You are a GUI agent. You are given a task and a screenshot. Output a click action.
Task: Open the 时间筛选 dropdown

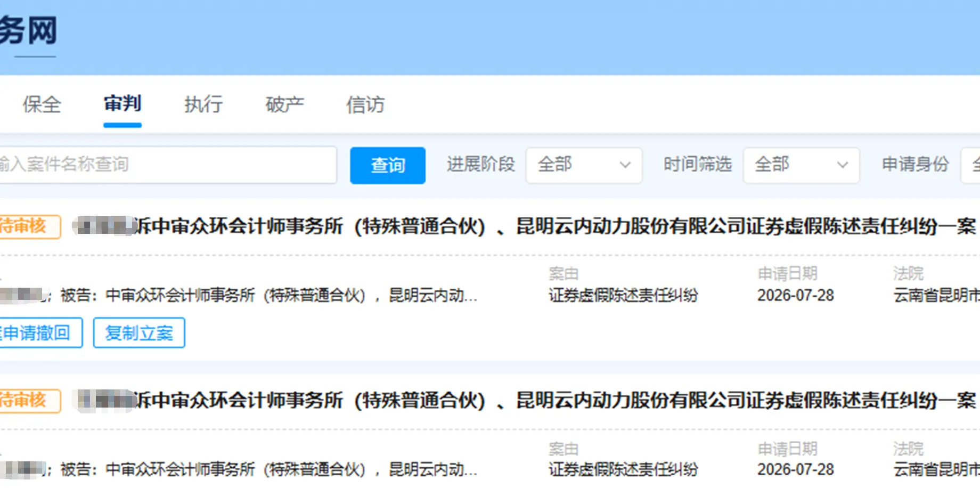[x=801, y=165]
